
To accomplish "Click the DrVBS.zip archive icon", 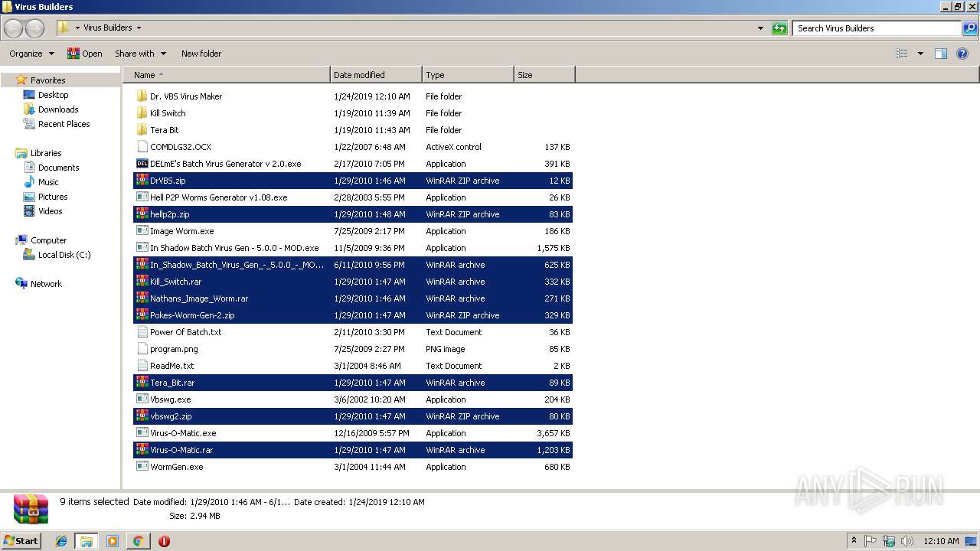I will (142, 181).
